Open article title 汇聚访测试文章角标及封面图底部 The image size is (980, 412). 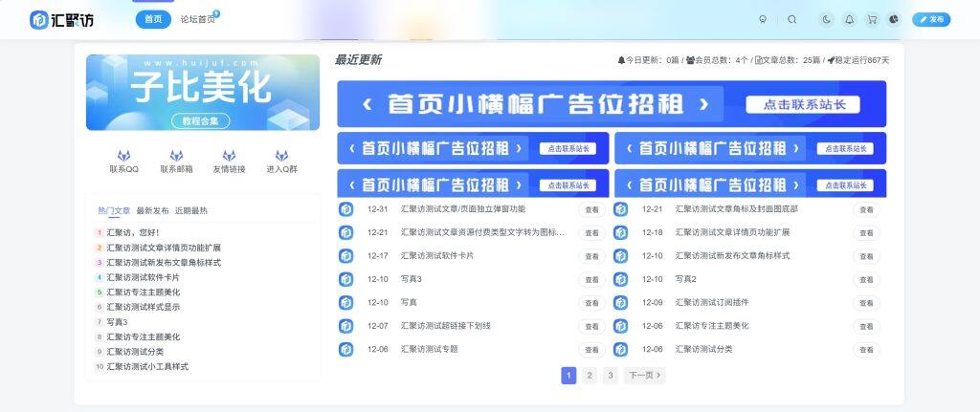[736, 209]
